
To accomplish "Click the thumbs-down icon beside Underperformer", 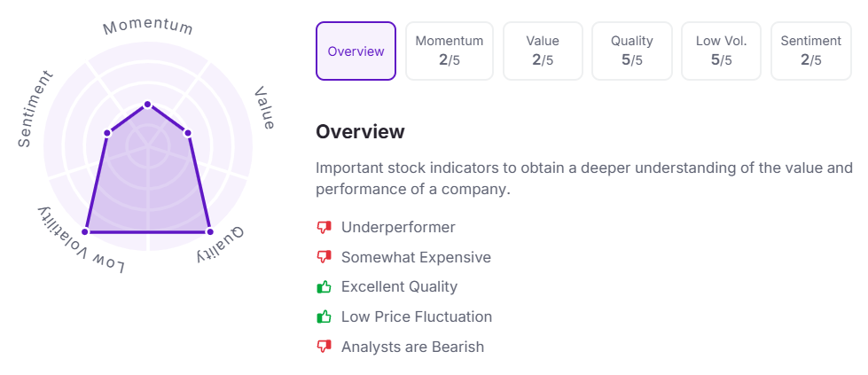I will (324, 228).
